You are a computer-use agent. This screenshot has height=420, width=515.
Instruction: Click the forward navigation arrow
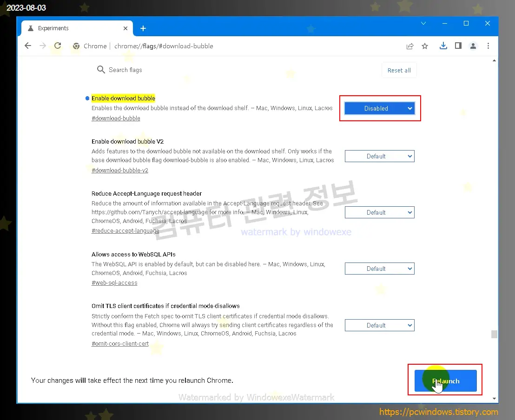[43, 46]
